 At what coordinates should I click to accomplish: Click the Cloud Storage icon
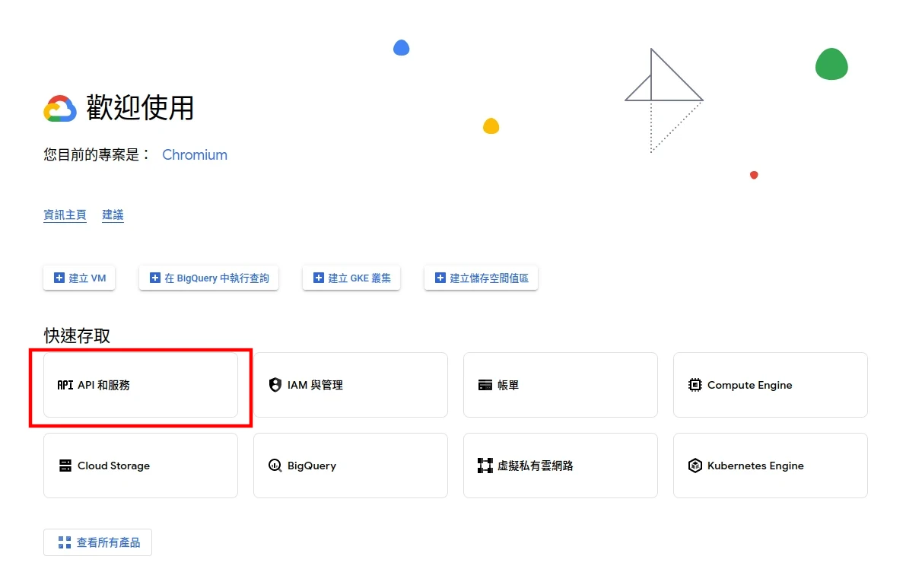(x=65, y=466)
